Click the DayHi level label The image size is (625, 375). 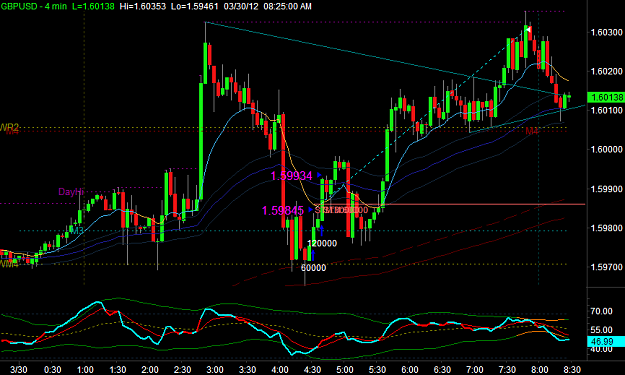(71, 192)
